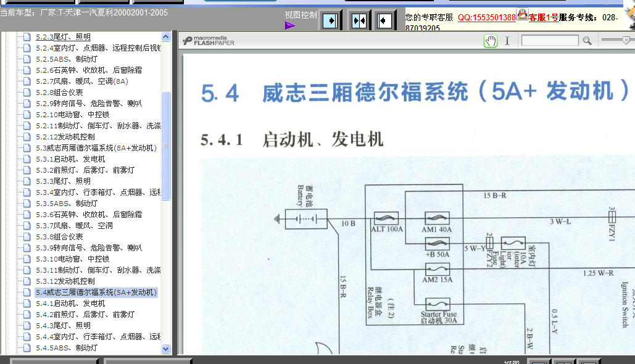Click the purple play arrow icon
The height and width of the screenshot is (364, 635).
[290, 25]
